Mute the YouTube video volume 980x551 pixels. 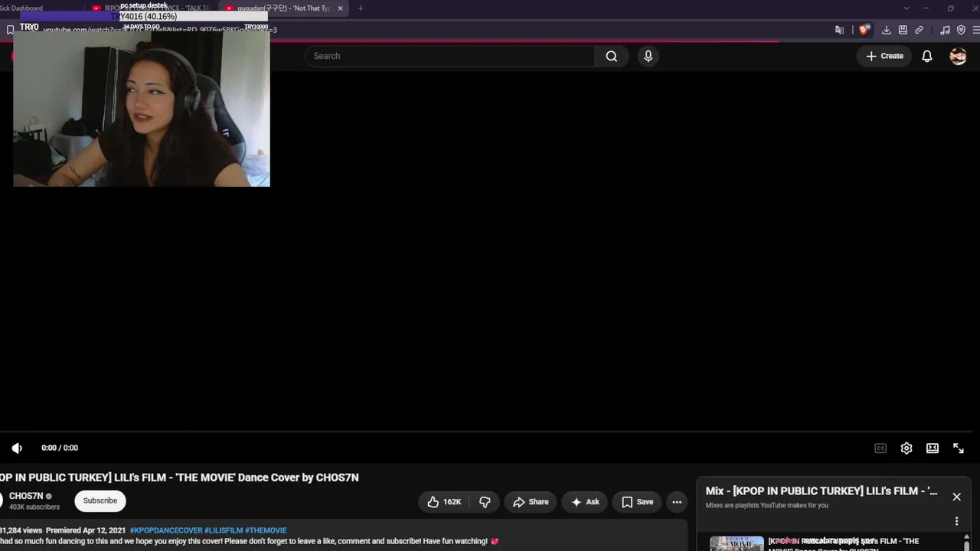click(x=17, y=448)
